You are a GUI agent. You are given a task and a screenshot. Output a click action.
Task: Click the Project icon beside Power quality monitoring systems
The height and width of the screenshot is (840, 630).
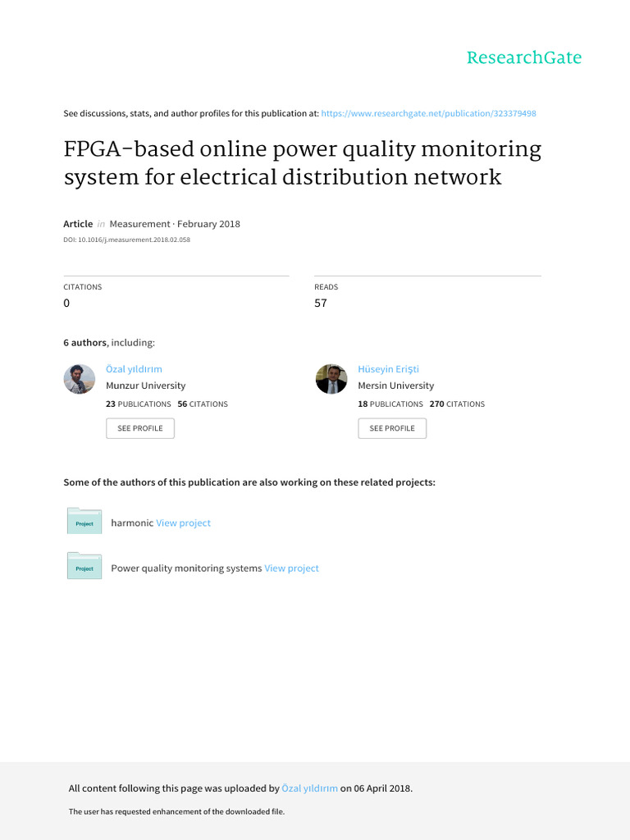pos(84,567)
